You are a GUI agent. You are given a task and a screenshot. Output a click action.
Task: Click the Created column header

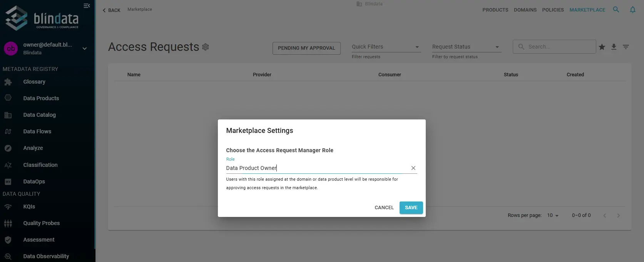[x=575, y=75]
